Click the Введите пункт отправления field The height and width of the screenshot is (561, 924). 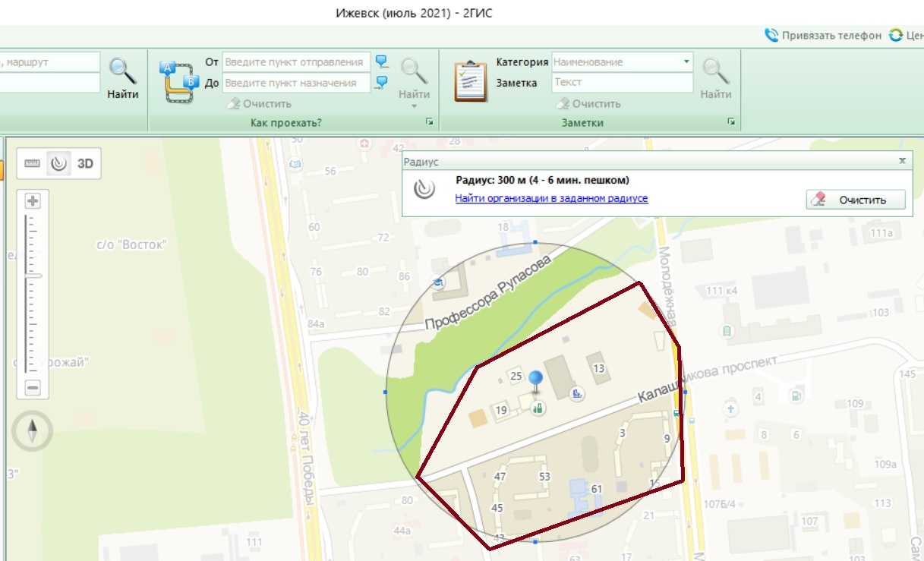click(296, 61)
